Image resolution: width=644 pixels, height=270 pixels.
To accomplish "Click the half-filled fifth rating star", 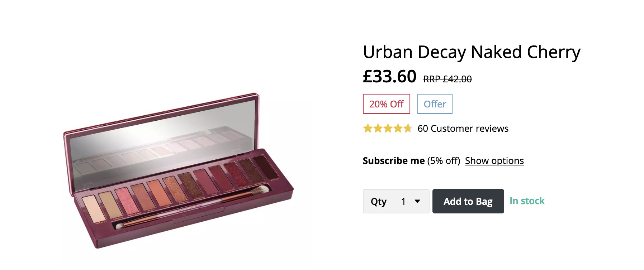I will tap(408, 128).
